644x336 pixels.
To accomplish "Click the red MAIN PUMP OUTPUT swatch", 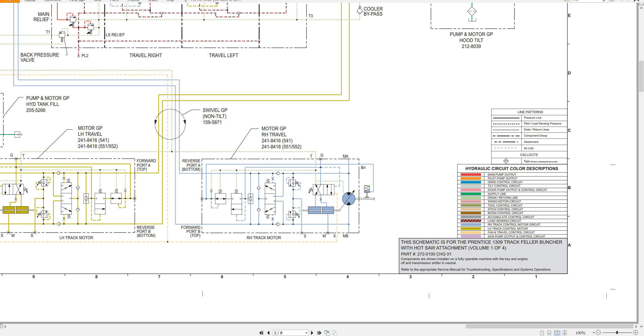I will (x=471, y=175).
